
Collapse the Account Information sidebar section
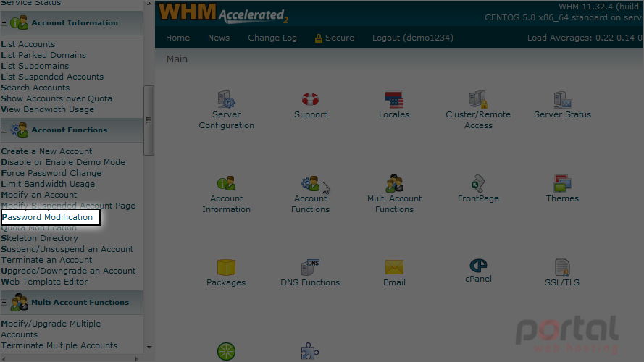4,23
